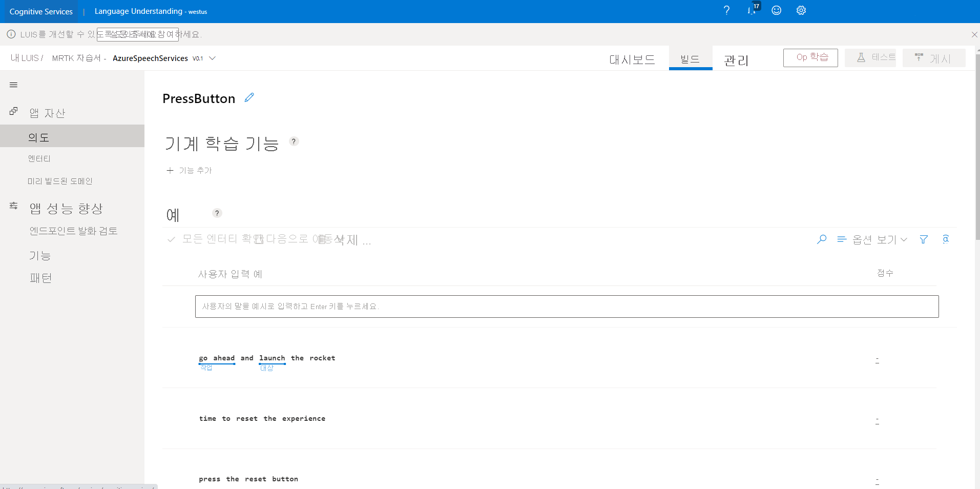
Task: Click utterance 'go ahead and launch the rocket'
Action: (267, 358)
